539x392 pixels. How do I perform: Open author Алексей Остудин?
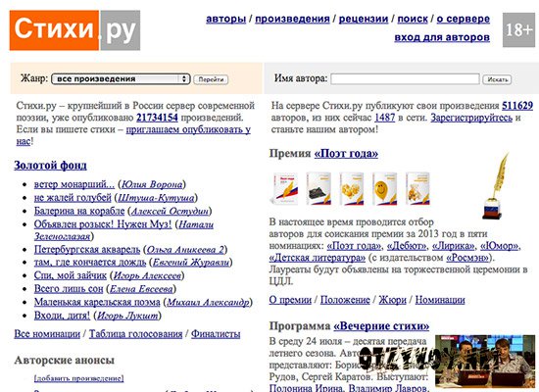[x=170, y=211]
